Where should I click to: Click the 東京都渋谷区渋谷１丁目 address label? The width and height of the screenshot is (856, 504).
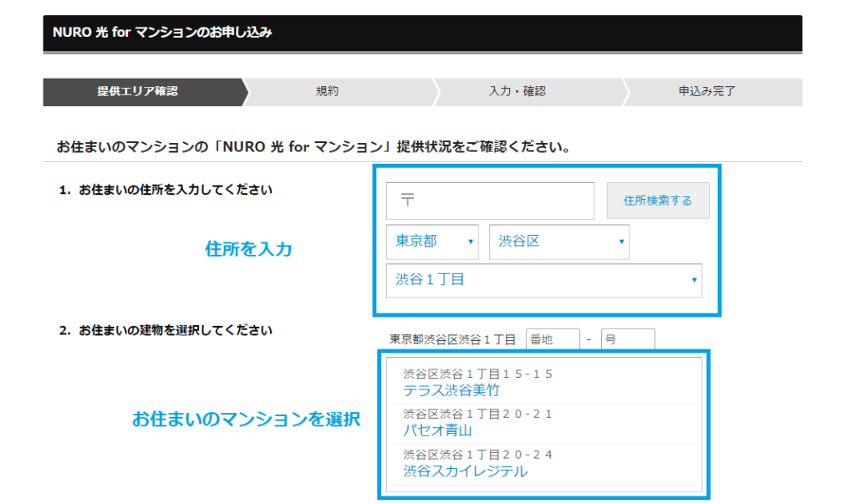pos(452,339)
